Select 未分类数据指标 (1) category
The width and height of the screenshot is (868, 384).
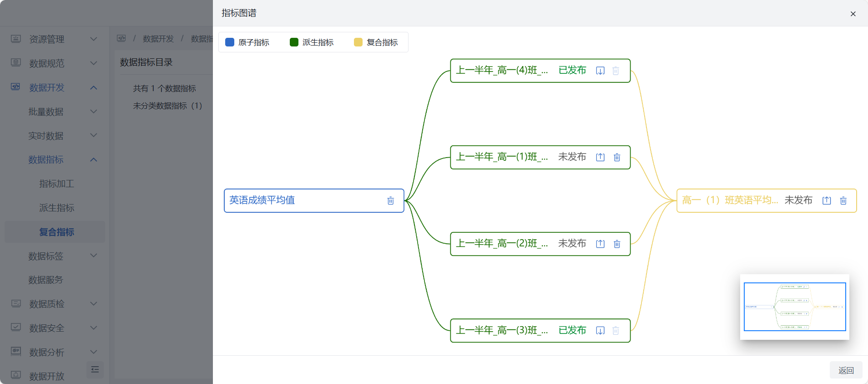(x=167, y=106)
